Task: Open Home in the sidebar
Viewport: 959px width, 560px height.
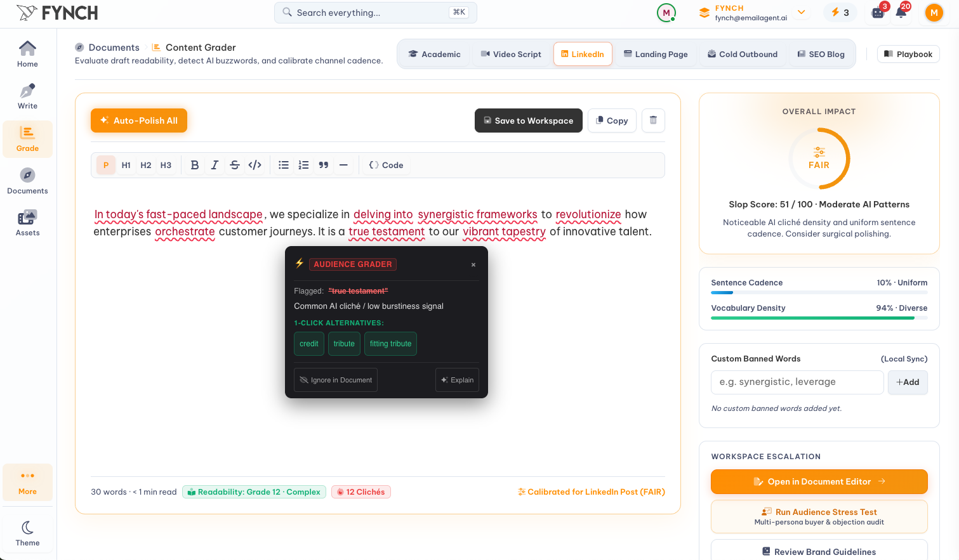Action: tap(27, 55)
